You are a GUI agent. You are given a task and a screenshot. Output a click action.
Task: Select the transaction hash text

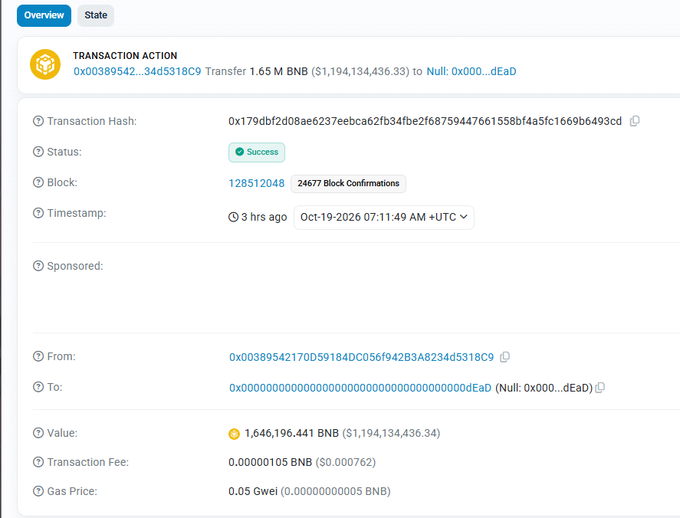click(x=425, y=121)
